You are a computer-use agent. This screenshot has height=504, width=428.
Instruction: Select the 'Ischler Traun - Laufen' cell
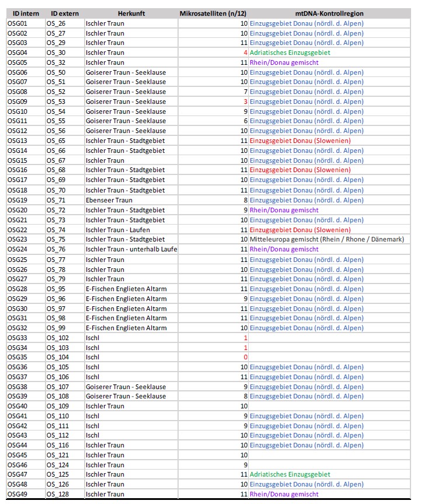117,230
